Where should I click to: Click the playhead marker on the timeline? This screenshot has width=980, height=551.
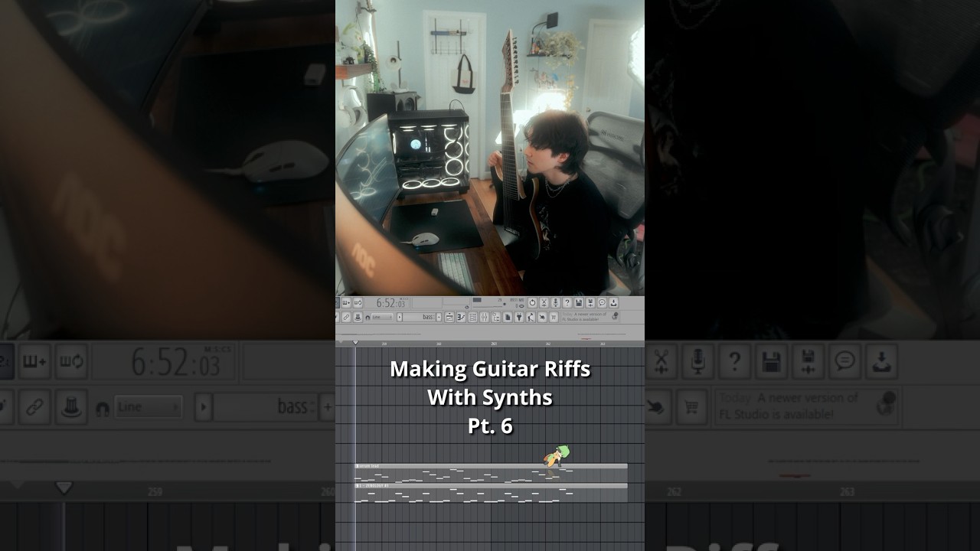[355, 342]
